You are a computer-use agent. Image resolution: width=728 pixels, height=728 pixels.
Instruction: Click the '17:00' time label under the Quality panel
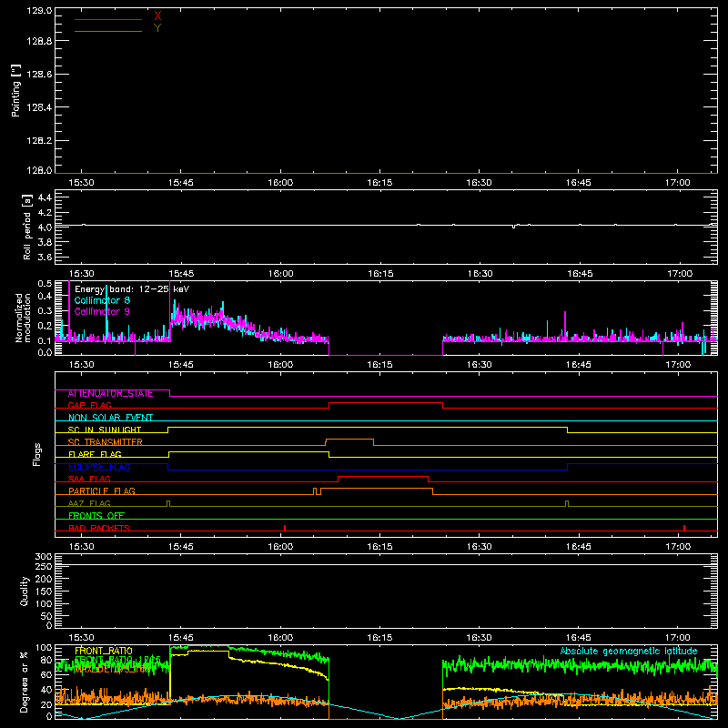pyautogui.click(x=678, y=638)
